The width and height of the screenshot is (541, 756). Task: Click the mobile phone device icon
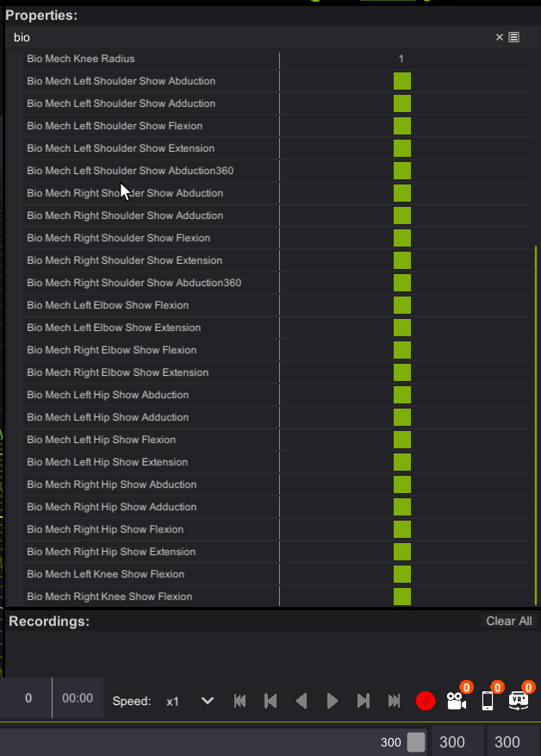(x=488, y=701)
